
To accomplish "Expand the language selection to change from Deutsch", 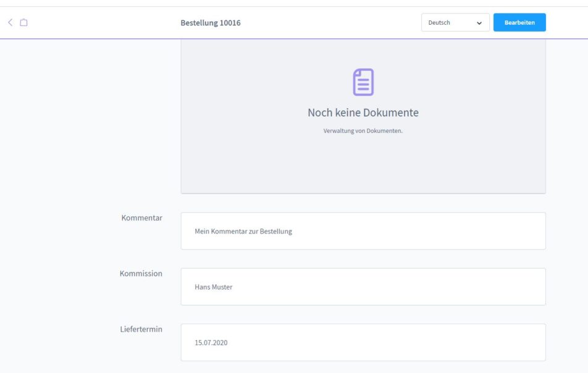I will click(455, 22).
